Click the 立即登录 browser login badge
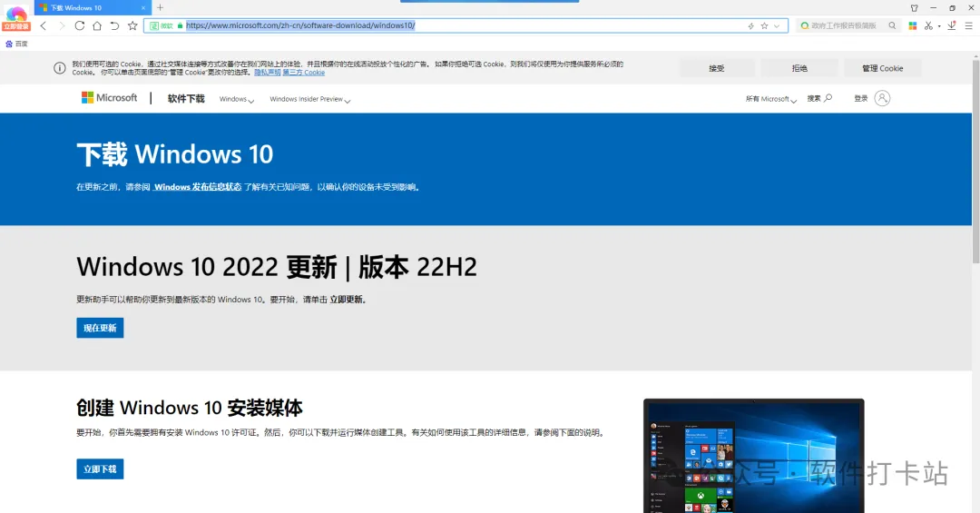This screenshot has width=980, height=513. click(16, 27)
